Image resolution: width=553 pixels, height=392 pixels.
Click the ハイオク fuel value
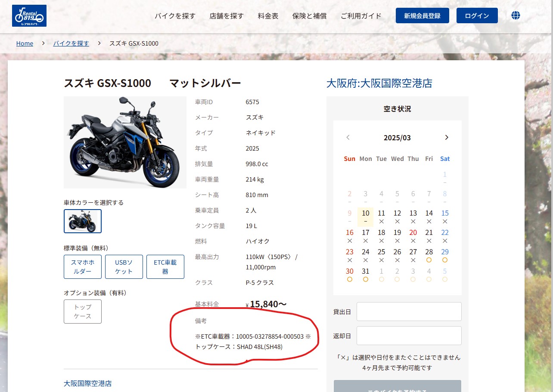tap(258, 241)
